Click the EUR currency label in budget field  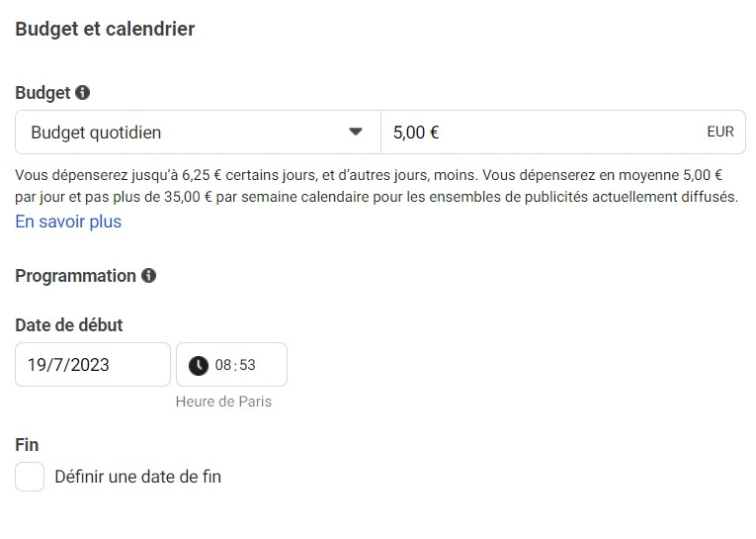pyautogui.click(x=720, y=132)
